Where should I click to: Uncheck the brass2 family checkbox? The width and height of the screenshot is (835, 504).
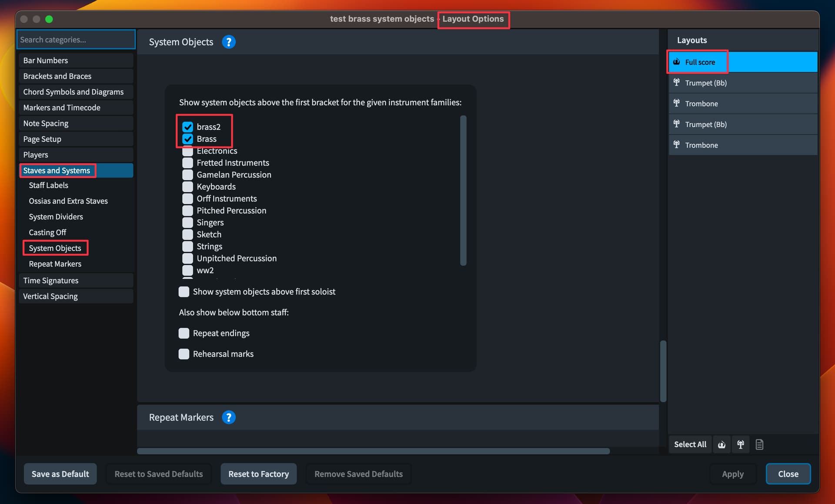point(187,127)
